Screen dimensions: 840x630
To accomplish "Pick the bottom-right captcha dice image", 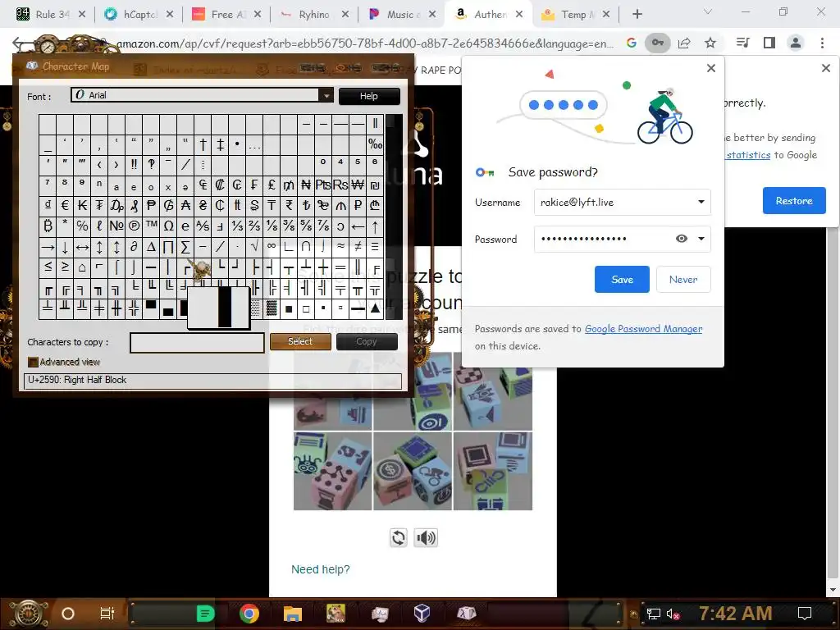I will point(493,471).
